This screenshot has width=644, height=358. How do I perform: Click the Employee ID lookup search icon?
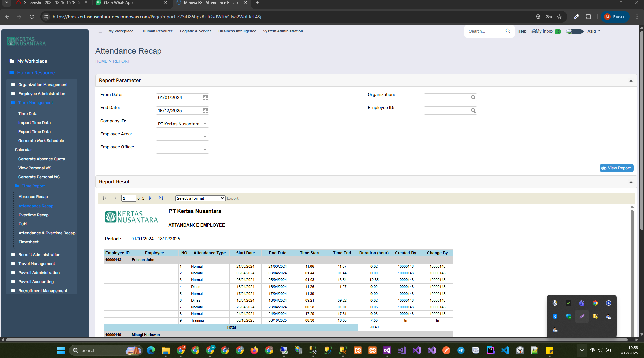point(473,110)
